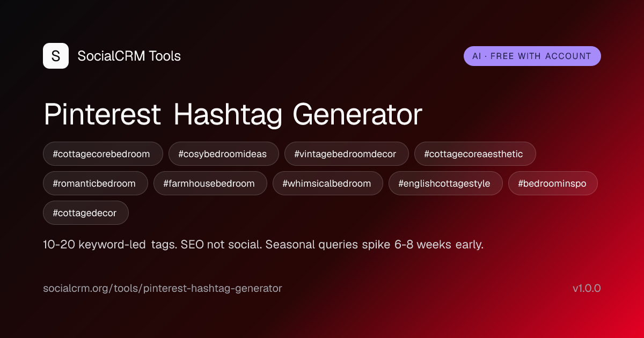Select the #cosybedroomideas tag
The width and height of the screenshot is (644, 338).
pyautogui.click(x=224, y=154)
